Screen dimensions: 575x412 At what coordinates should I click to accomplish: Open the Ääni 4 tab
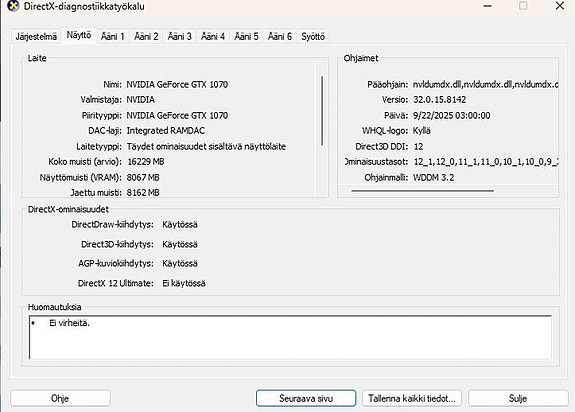click(x=213, y=37)
